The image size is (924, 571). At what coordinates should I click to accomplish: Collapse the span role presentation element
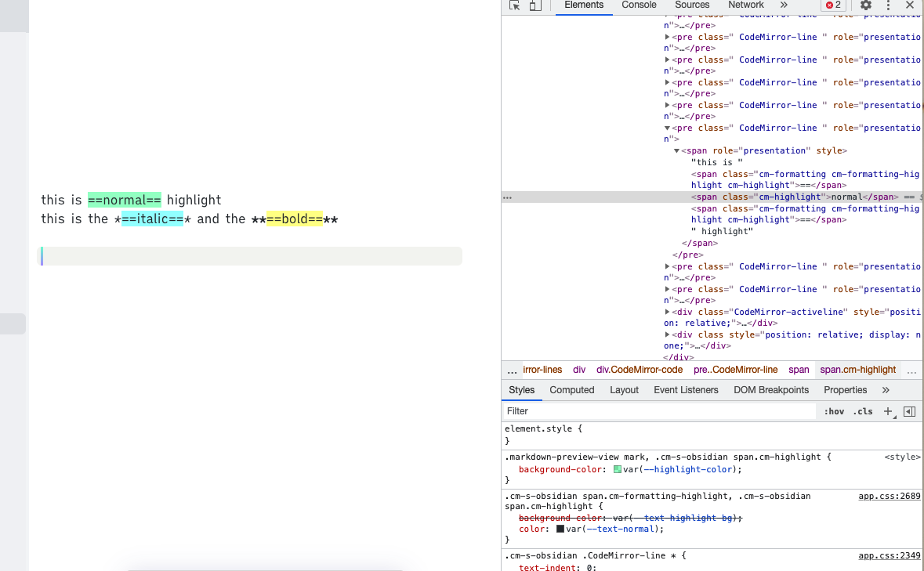point(676,150)
